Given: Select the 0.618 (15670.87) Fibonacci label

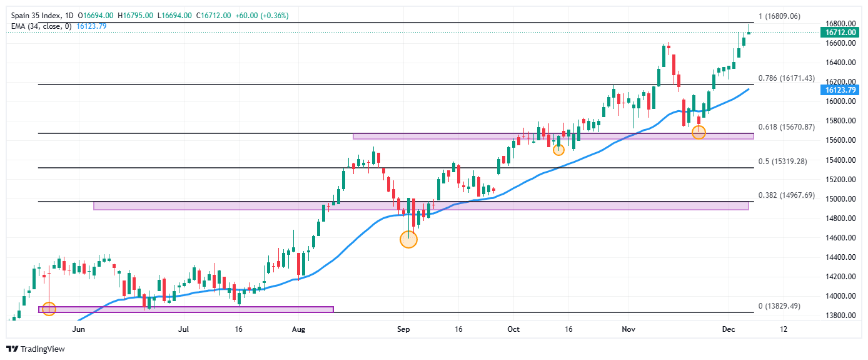Looking at the screenshot, I should tap(786, 127).
